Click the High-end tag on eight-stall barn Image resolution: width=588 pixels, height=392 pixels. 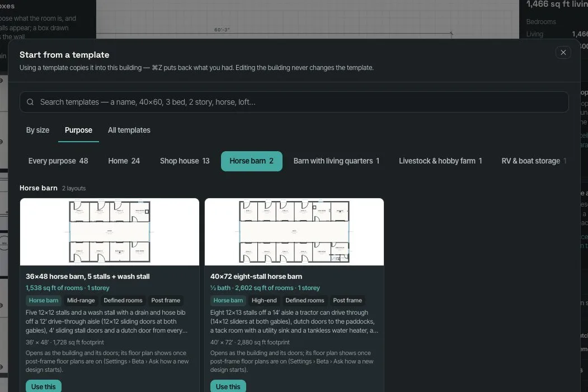[x=264, y=300]
